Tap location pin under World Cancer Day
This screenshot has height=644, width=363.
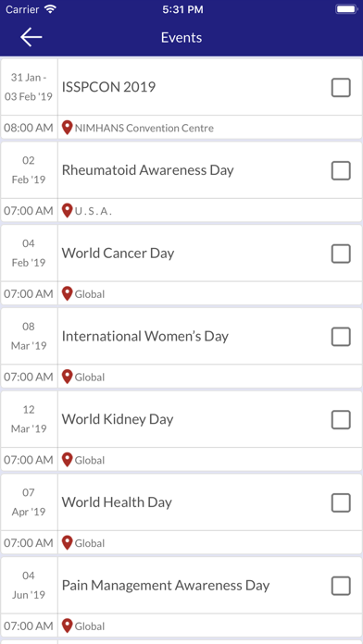click(x=67, y=293)
